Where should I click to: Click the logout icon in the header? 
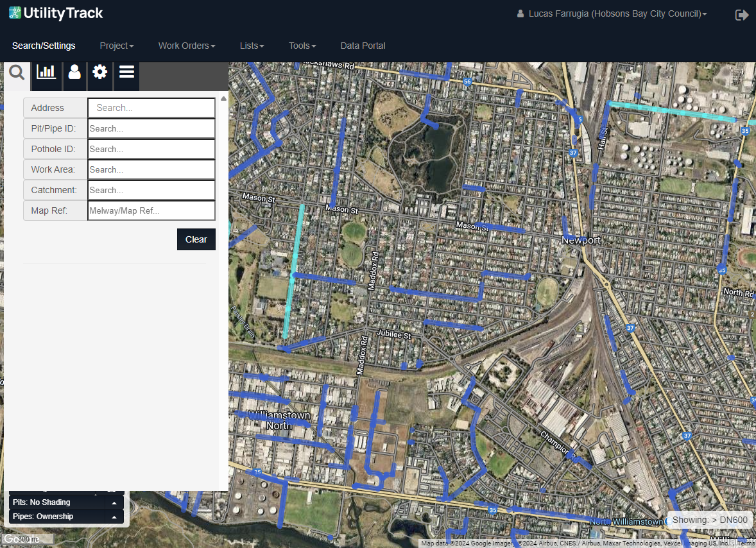pos(742,15)
